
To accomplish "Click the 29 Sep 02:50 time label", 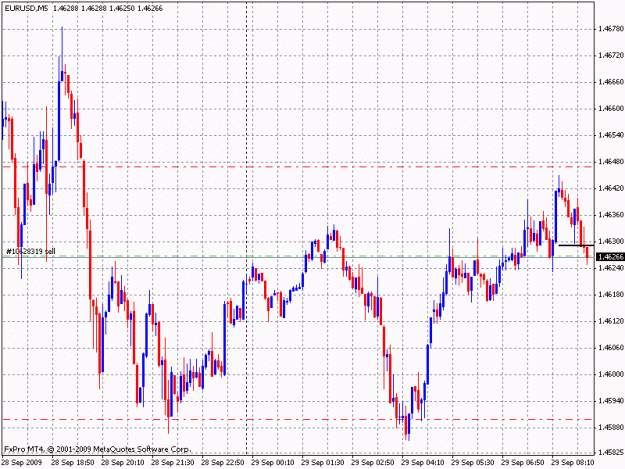I will pyautogui.click(x=373, y=462).
